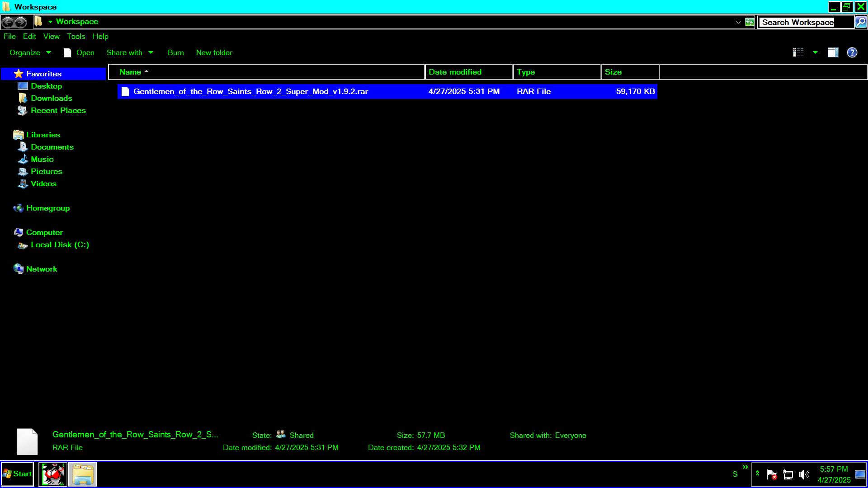
Task: Sort by the Size column header
Action: [x=630, y=72]
